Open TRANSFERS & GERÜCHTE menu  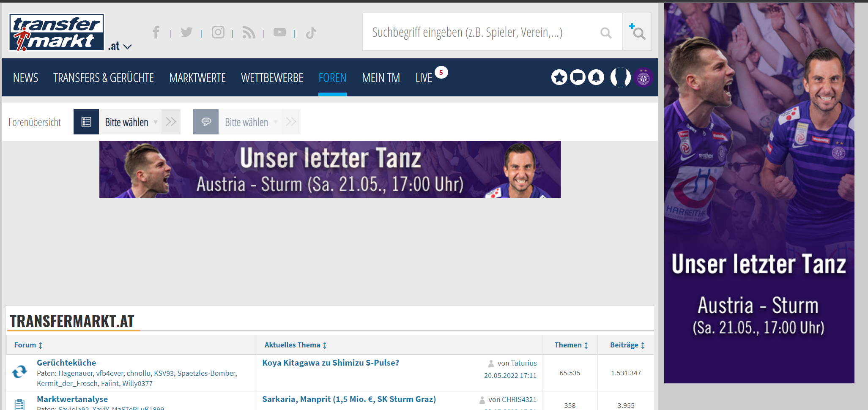[104, 78]
